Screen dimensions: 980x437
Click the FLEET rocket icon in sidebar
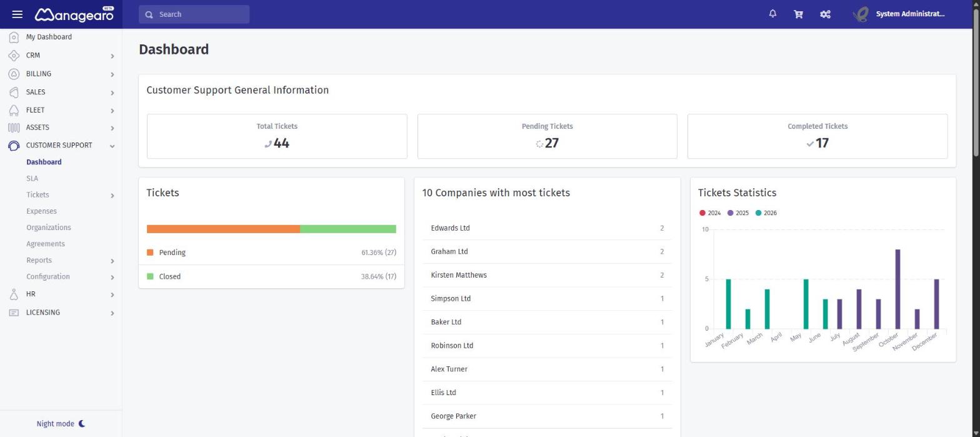pos(14,110)
